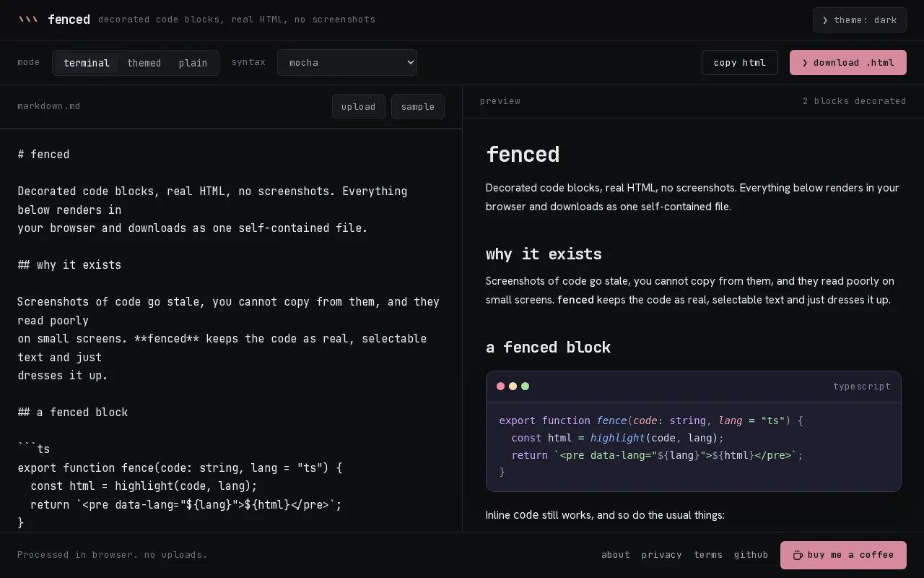Click the typescript language label
924x578 pixels.
click(862, 387)
